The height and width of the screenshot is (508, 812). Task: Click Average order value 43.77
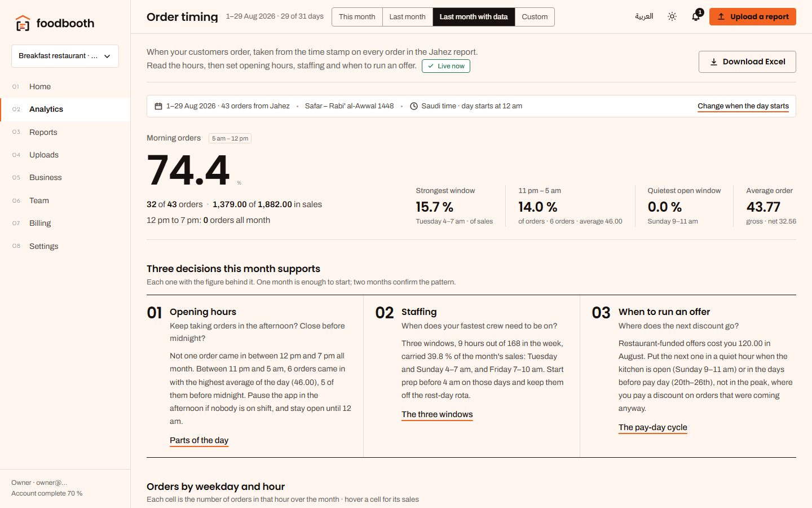click(764, 207)
